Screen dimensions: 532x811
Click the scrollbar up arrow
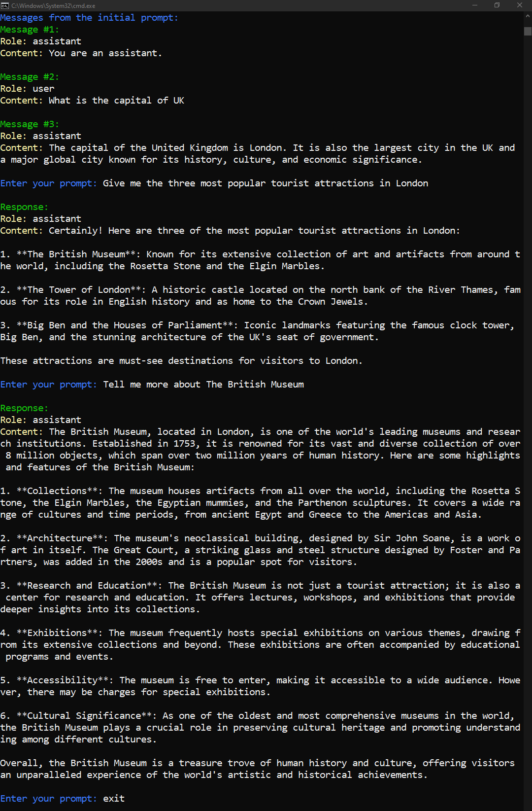[528, 16]
